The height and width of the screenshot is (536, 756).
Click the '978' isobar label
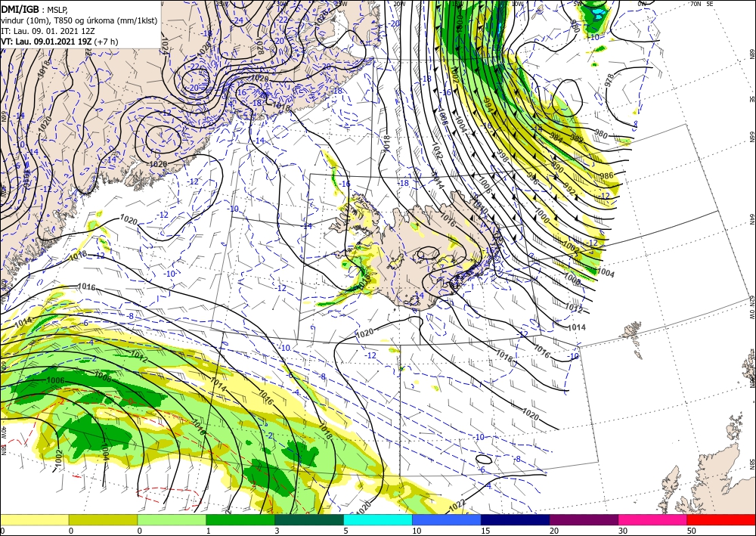pos(610,80)
